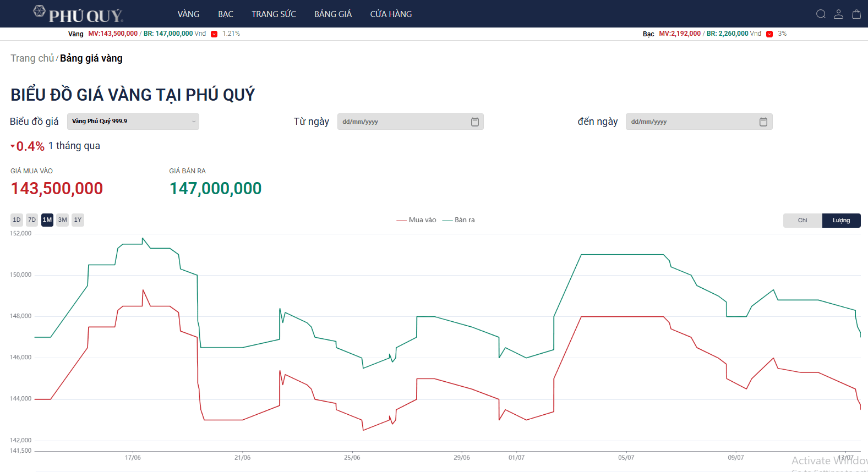868x472 pixels.
Task: Focus the đến ngày date input
Action: click(699, 122)
